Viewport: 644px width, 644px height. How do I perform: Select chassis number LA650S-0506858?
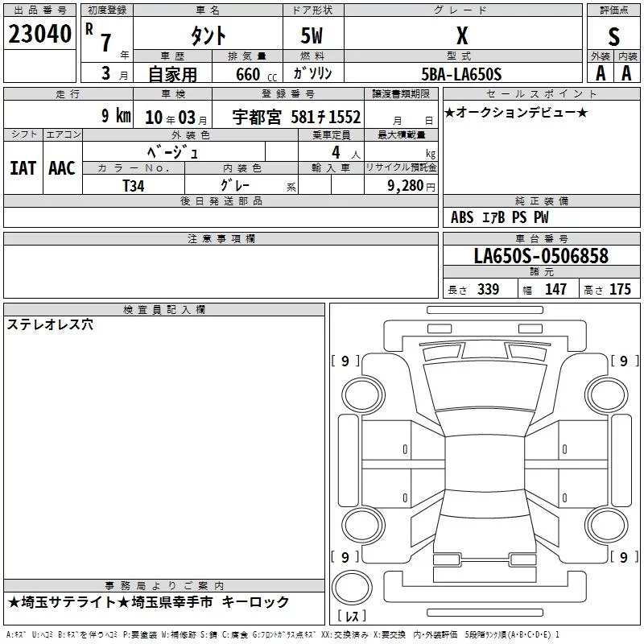pyautogui.click(x=541, y=256)
